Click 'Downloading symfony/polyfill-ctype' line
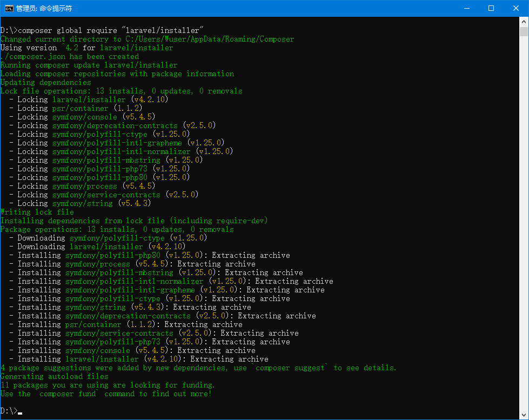This screenshot has height=420, width=529. (x=108, y=238)
